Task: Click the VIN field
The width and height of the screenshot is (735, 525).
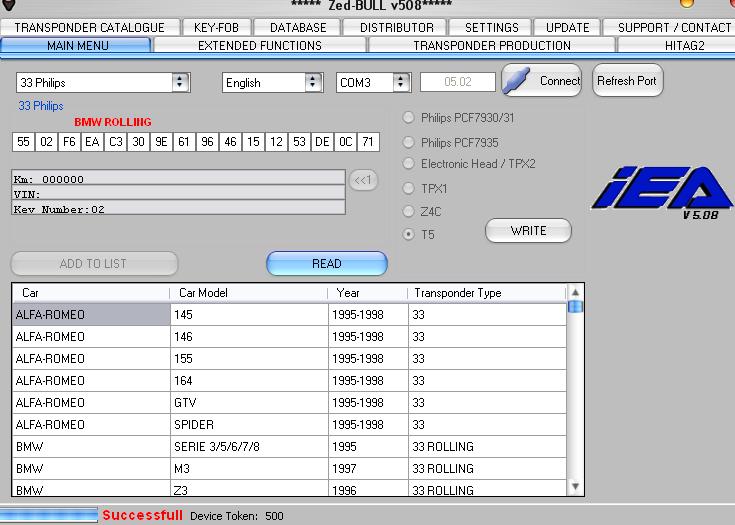Action: 179,194
